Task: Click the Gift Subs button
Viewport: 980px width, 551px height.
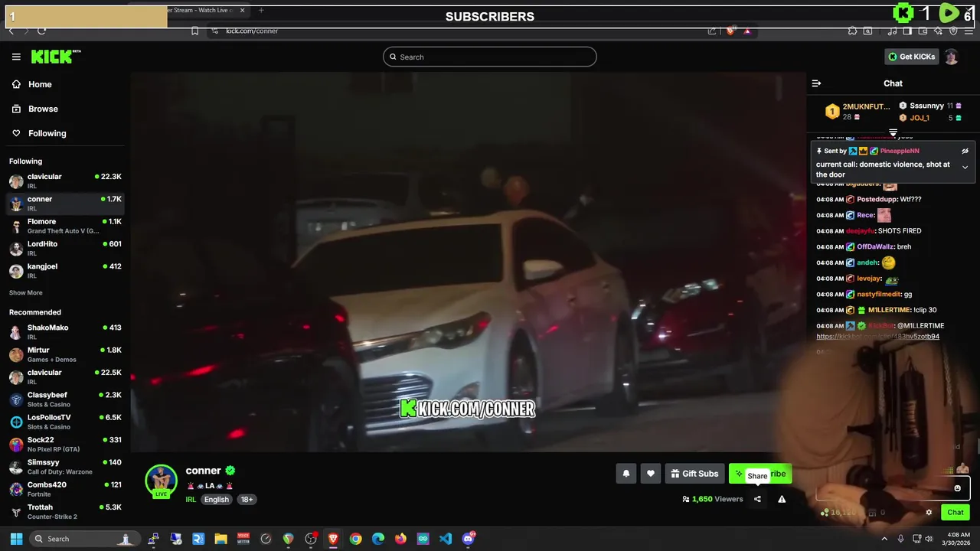Action: tap(694, 474)
